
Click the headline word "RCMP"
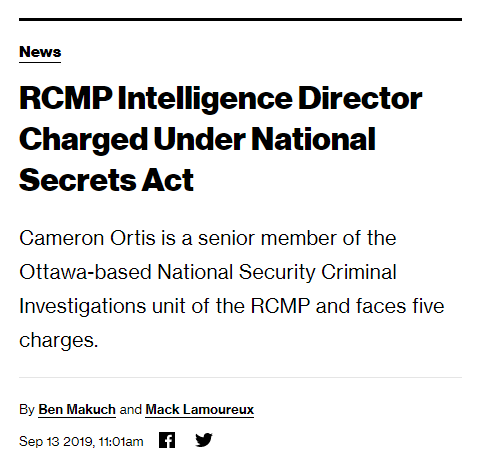(x=66, y=98)
